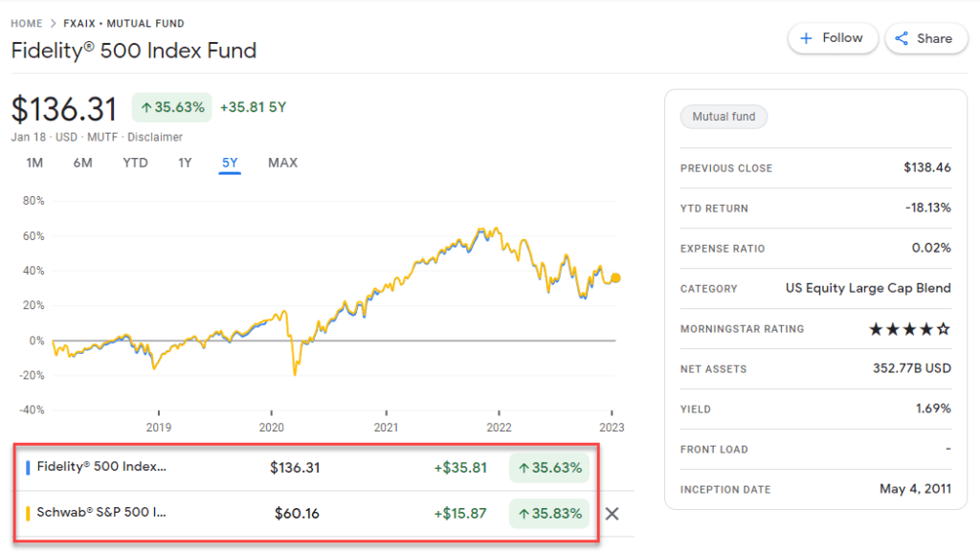Click the FXAIX • MUTUAL FUND breadcrumb

123,24
